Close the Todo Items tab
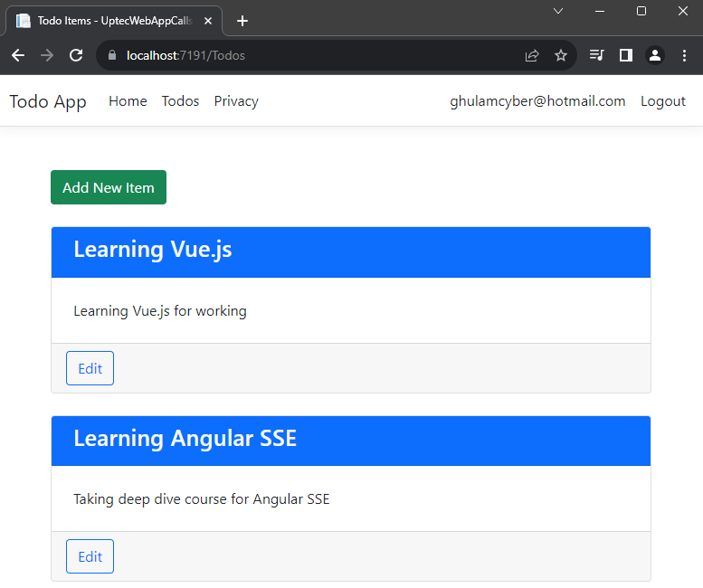The width and height of the screenshot is (703, 588). (210, 21)
